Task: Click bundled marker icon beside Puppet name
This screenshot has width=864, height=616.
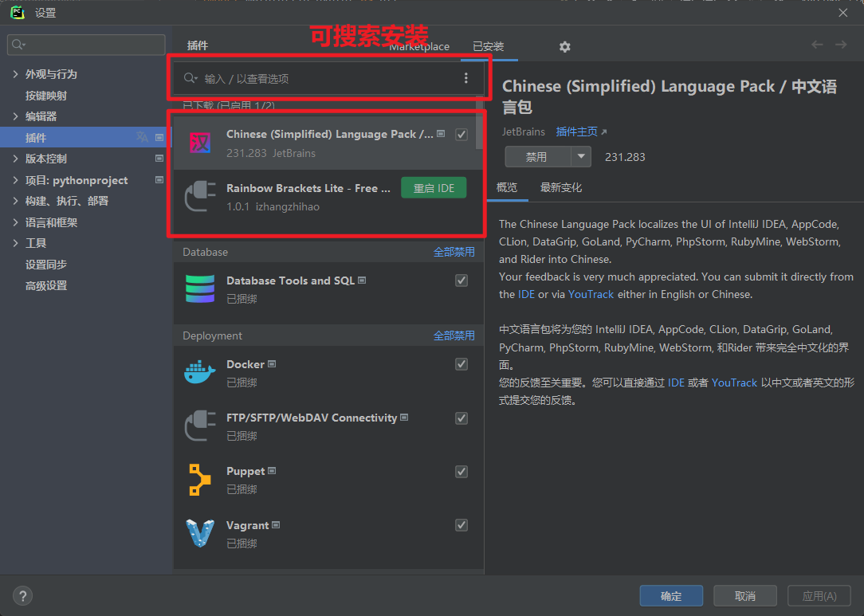Action: tap(272, 471)
